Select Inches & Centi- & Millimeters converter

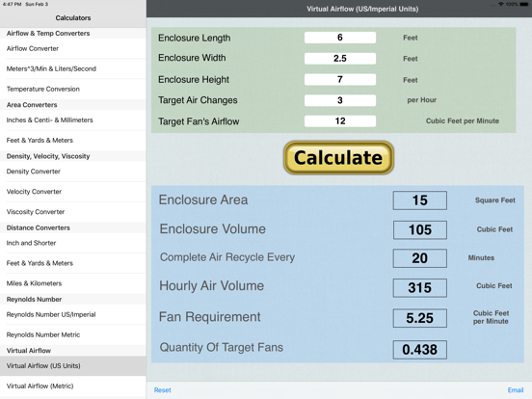click(x=73, y=120)
